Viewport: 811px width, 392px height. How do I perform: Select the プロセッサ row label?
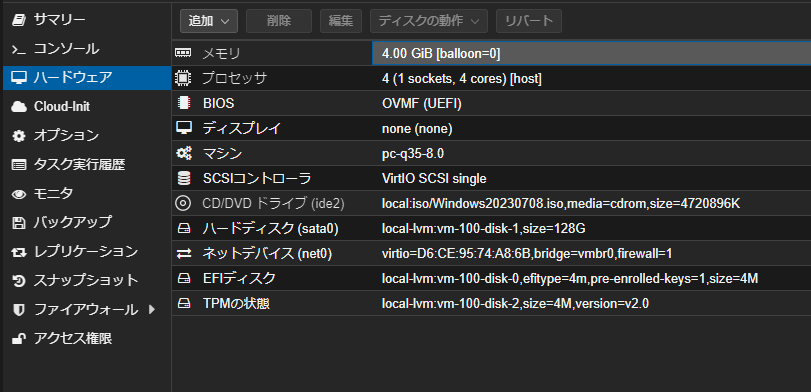coord(234,79)
